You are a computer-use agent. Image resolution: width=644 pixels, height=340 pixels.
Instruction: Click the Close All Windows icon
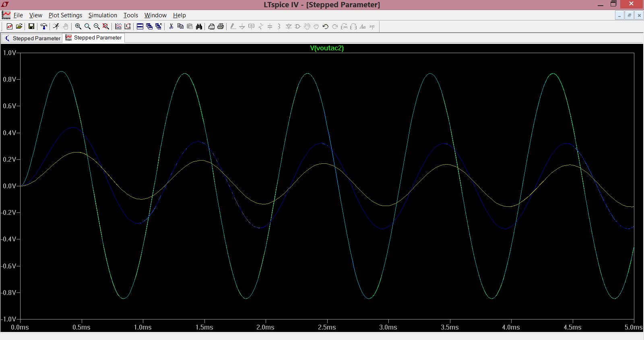159,27
